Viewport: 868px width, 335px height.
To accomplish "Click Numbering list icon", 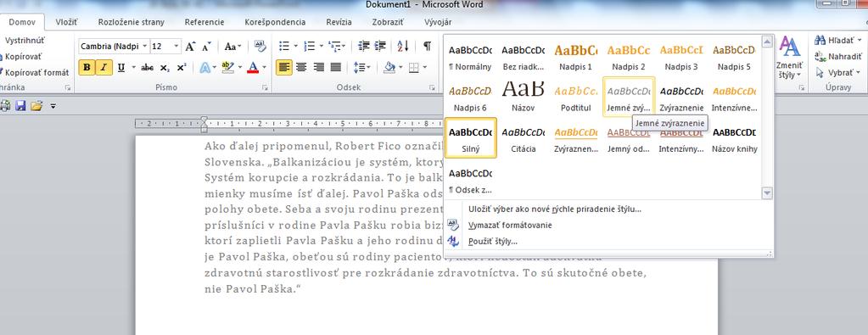I will coord(310,46).
